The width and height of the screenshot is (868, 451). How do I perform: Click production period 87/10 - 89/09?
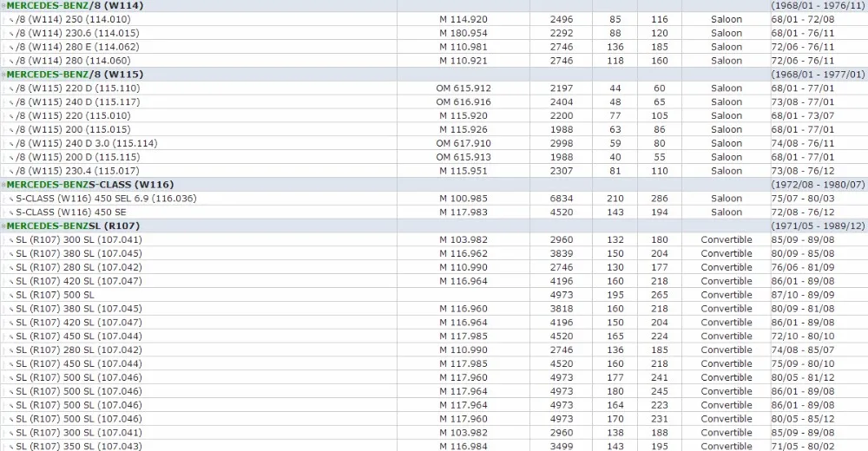coord(803,295)
